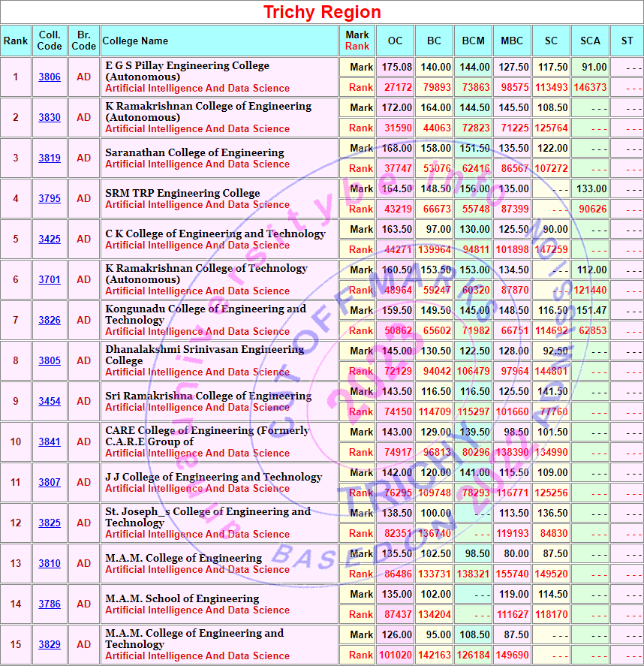Screen dimensions: 644x666
Task: Follow the 3841 CARE College code link
Action: 50,442
